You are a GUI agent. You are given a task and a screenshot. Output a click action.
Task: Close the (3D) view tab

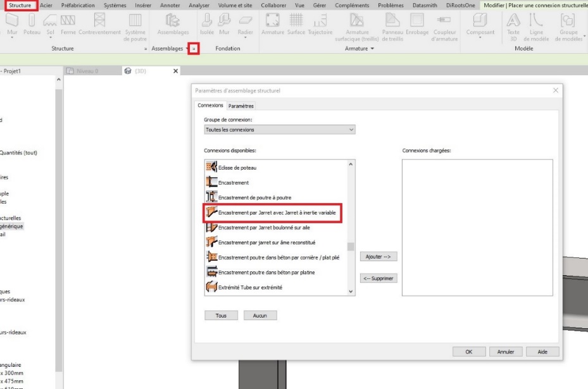coord(175,71)
